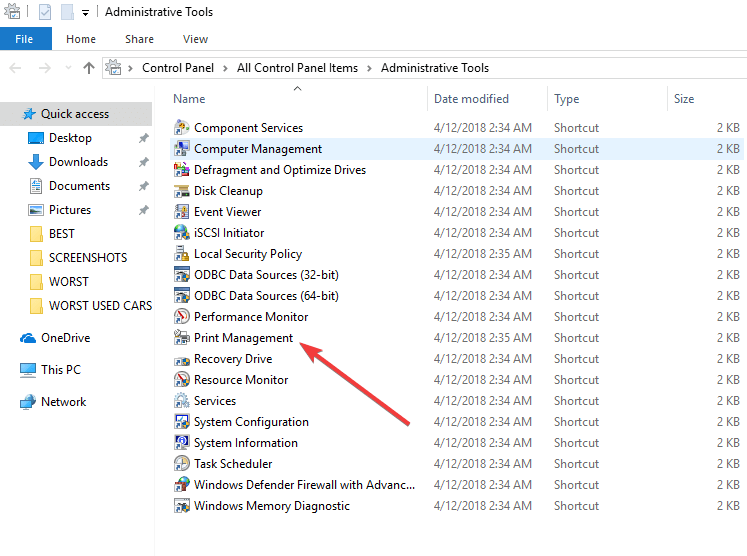
Task: Click the ODBC Data Sources (32-bit) icon
Action: point(182,274)
